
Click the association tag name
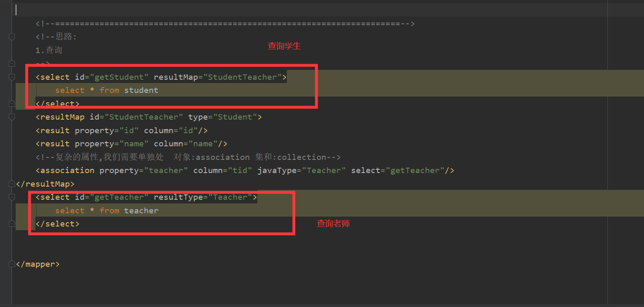67,171
